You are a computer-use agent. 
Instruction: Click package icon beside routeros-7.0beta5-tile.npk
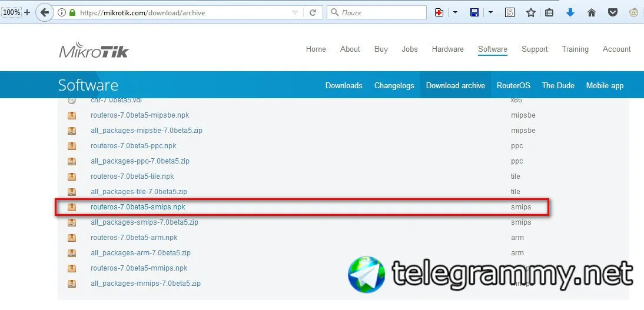point(72,176)
